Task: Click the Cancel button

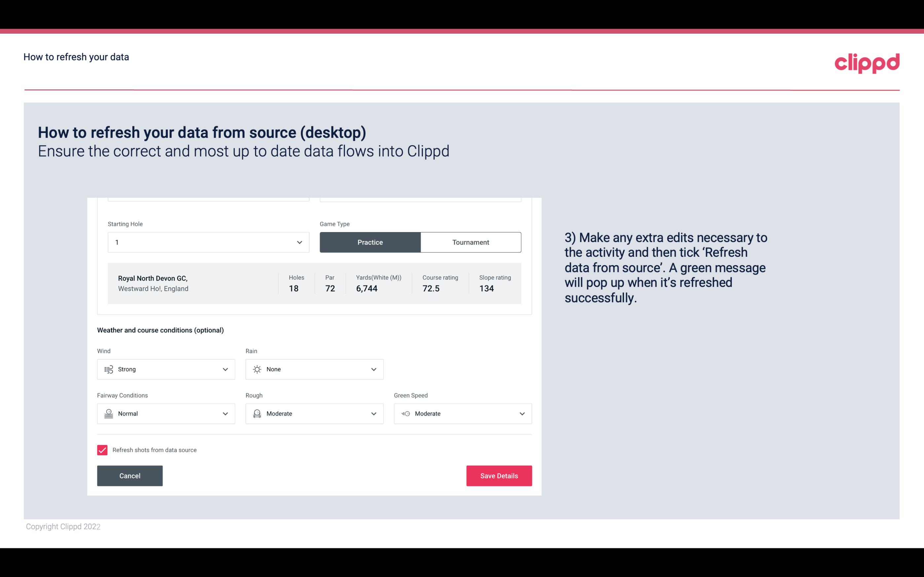Action: coord(129,475)
